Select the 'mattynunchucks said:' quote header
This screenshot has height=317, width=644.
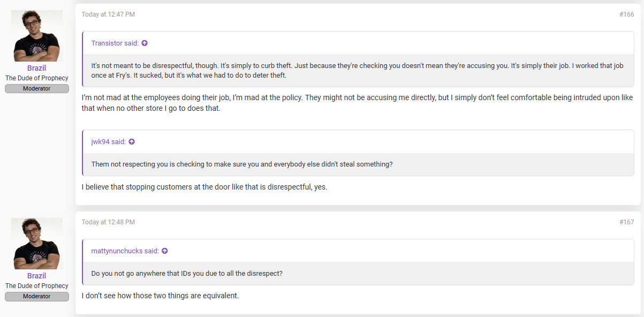tap(125, 251)
